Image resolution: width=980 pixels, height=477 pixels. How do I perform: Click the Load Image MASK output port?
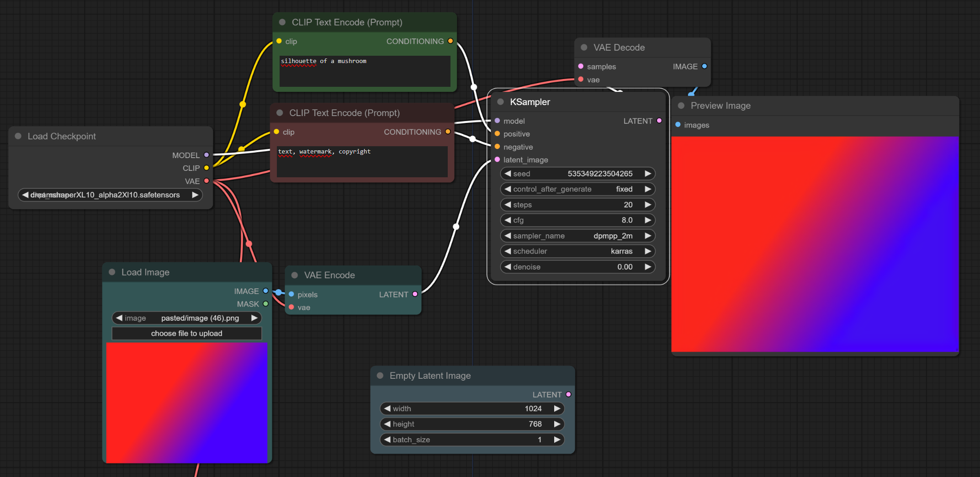tap(265, 304)
